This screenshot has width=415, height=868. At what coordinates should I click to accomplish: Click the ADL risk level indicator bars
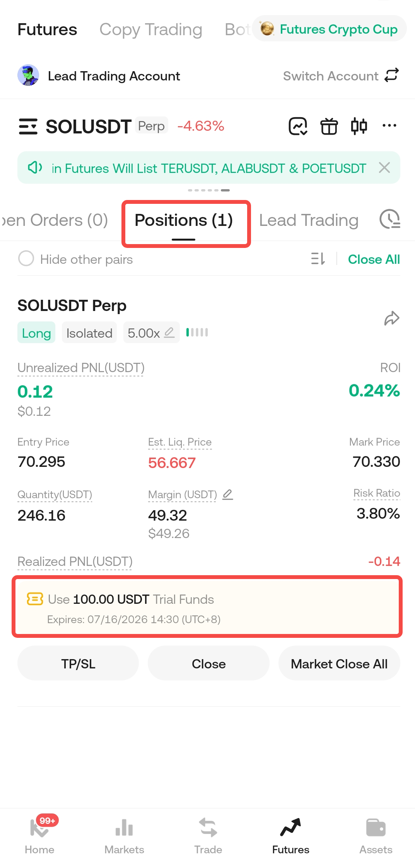197,332
